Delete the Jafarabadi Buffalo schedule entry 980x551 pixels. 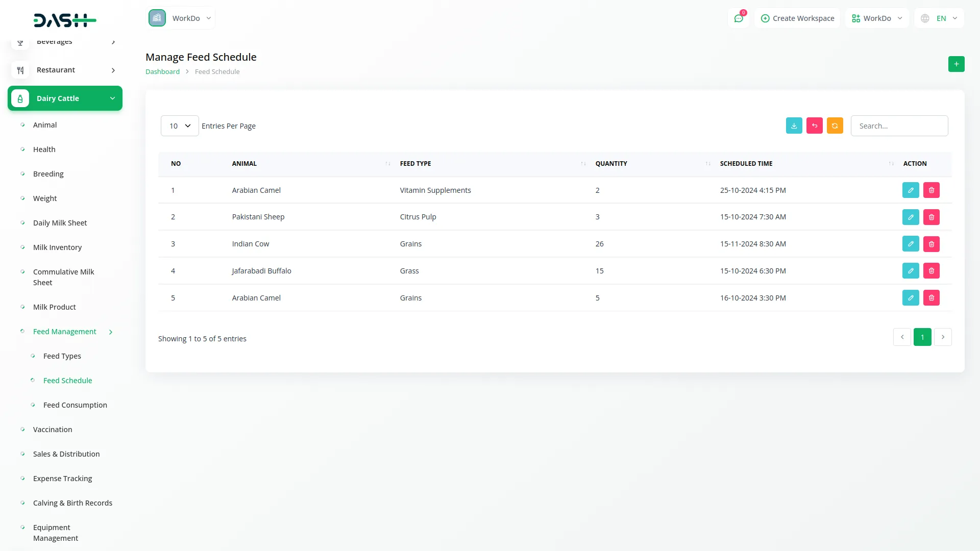click(931, 271)
